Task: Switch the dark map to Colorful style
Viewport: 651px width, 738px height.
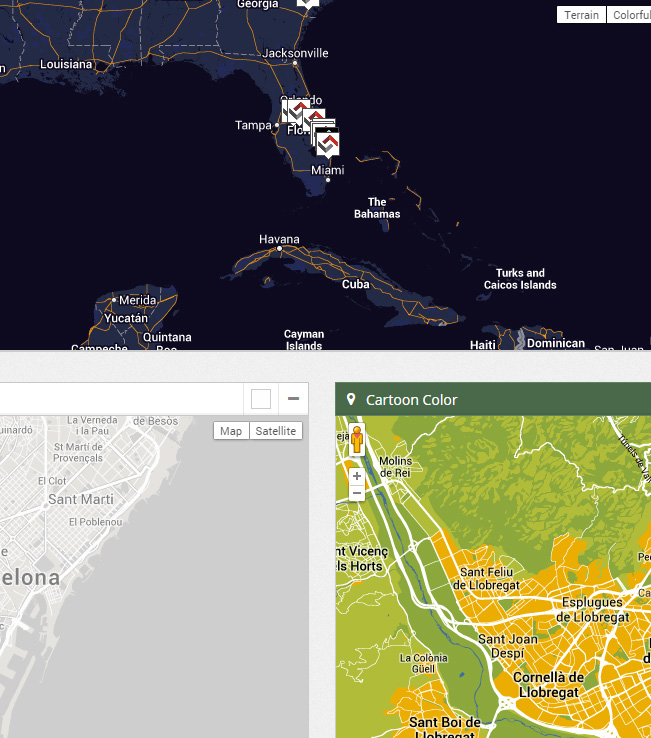Action: (x=630, y=15)
